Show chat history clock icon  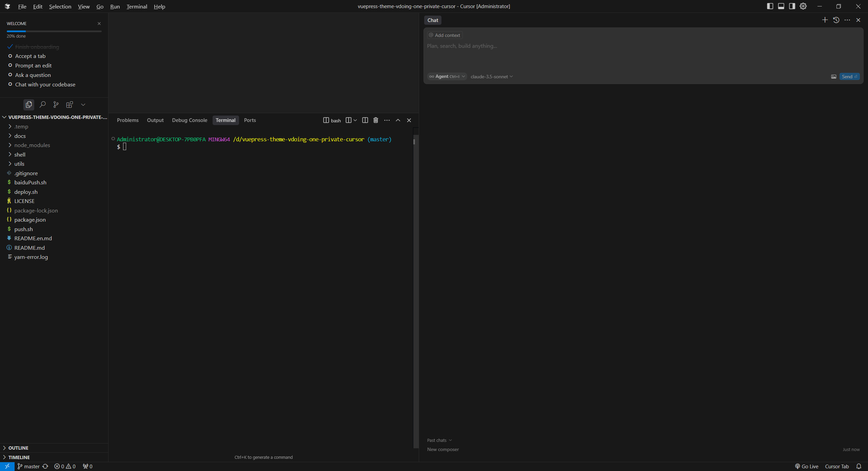836,20
